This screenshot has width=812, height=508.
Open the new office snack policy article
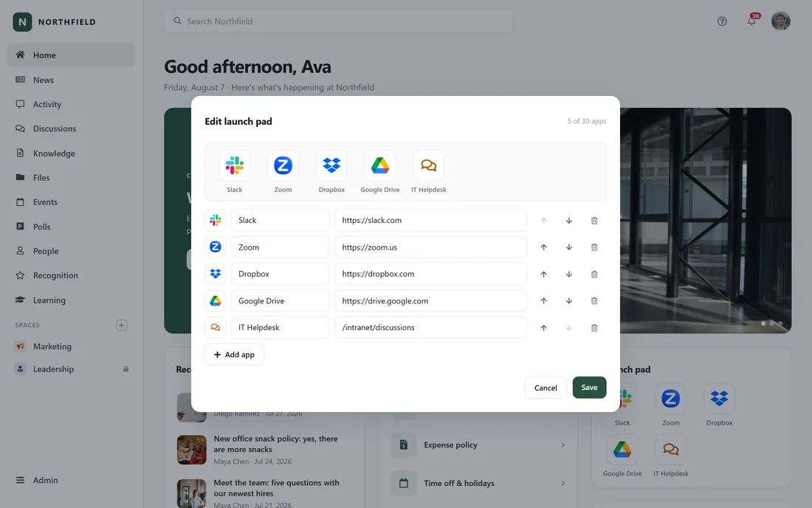tap(264, 449)
